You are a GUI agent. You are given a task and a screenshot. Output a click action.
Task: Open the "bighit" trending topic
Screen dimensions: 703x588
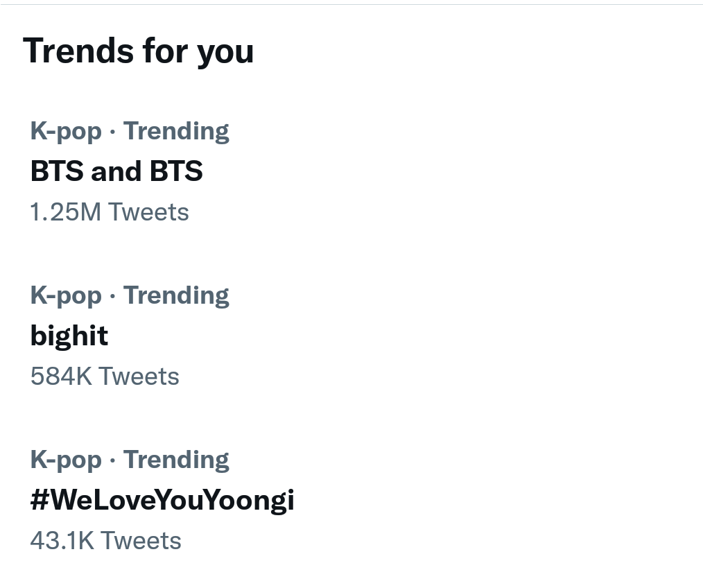pos(69,336)
